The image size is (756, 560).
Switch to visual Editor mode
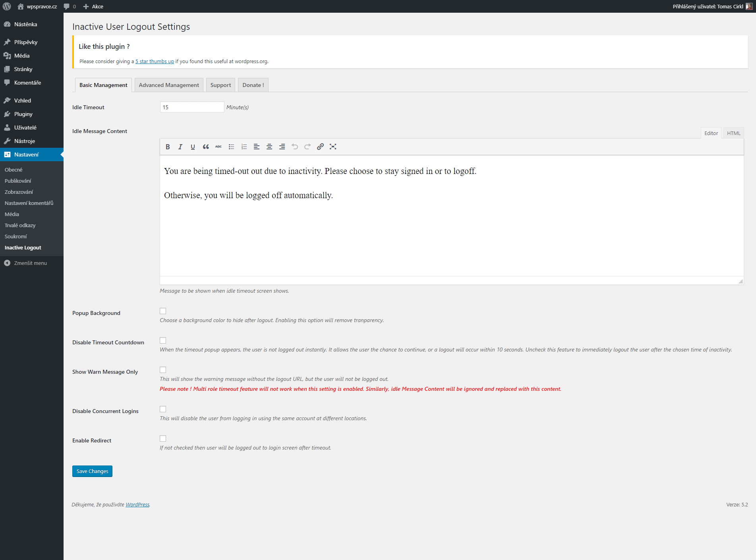coord(711,133)
